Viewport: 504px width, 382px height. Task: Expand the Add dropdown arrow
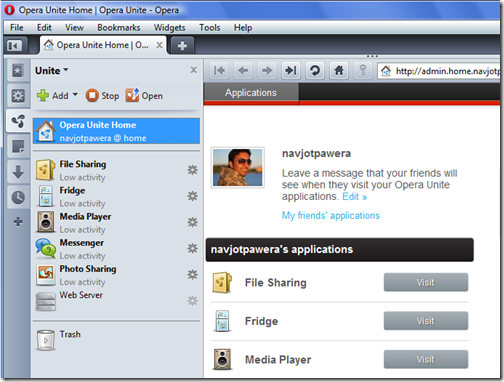pyautogui.click(x=75, y=95)
